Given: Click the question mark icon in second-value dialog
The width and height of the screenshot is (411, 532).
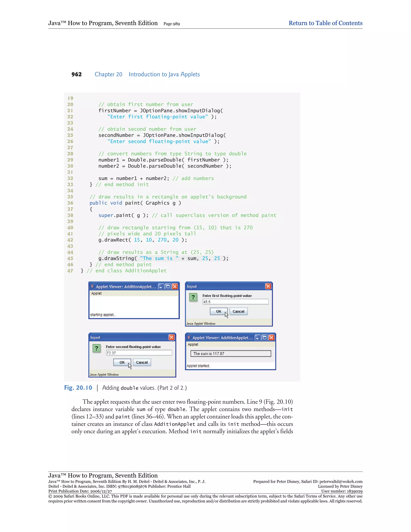Looking at the screenshot, I should point(96,348).
